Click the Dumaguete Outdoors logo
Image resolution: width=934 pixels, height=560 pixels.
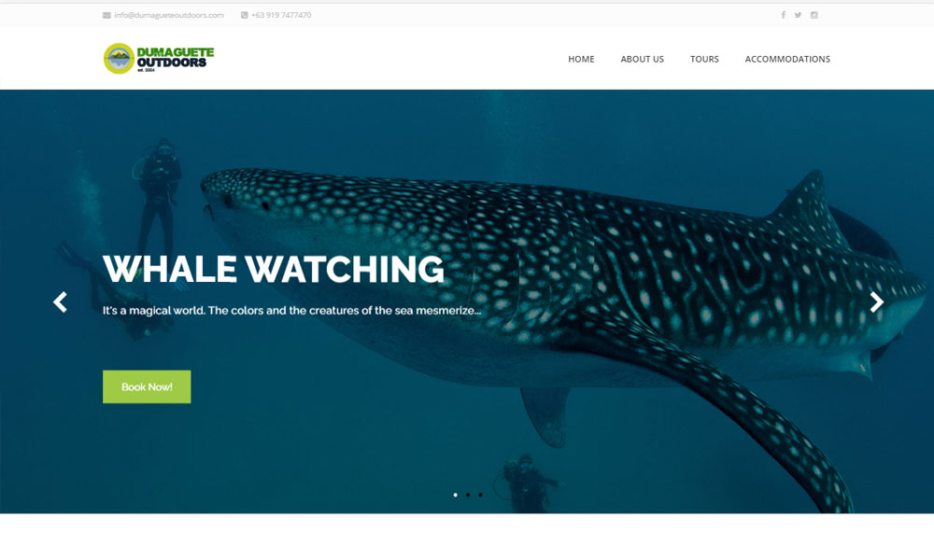coord(159,58)
